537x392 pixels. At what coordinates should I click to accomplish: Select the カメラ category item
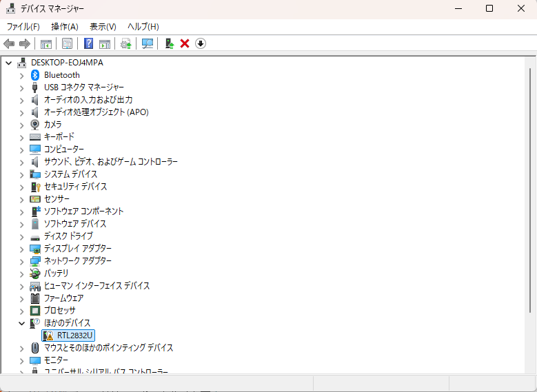tap(52, 125)
